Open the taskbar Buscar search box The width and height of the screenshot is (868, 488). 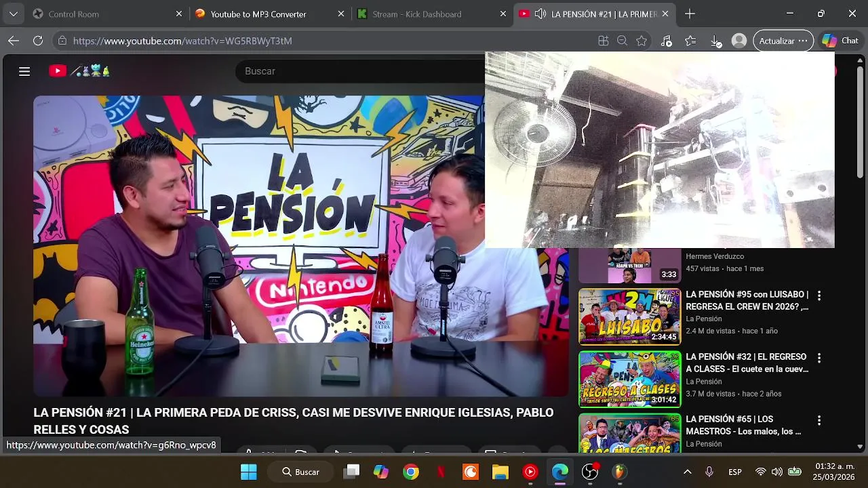[x=300, y=472]
